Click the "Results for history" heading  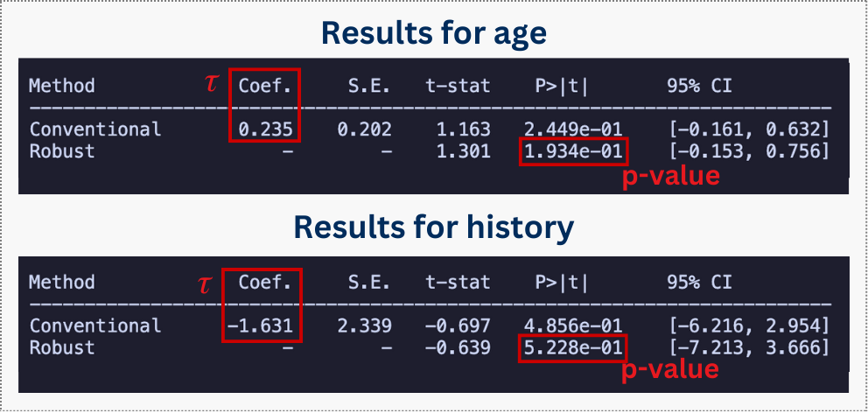[x=433, y=227]
